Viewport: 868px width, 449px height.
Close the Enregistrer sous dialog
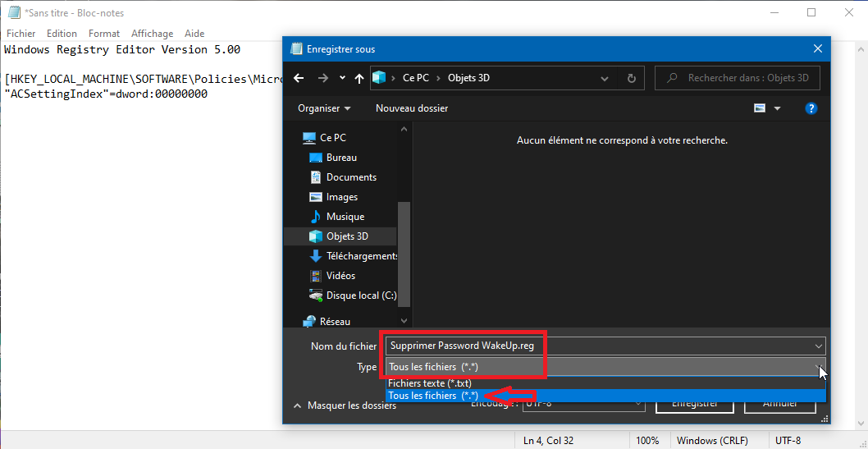click(x=818, y=48)
